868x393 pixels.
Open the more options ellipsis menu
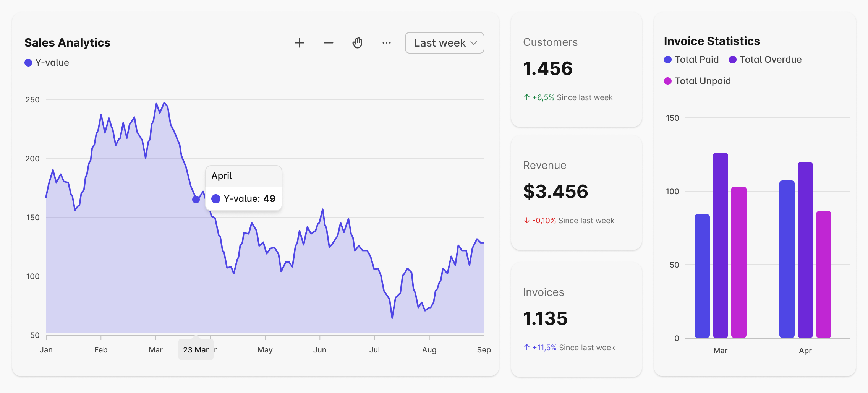[x=386, y=43]
